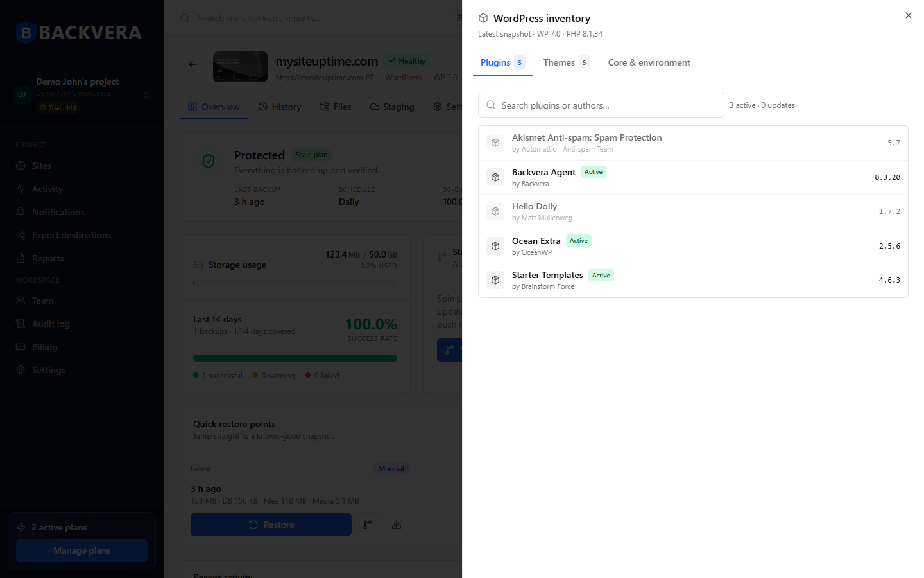Click the Backvera Agent plugin icon
Image resolution: width=924 pixels, height=578 pixels.
495,177
